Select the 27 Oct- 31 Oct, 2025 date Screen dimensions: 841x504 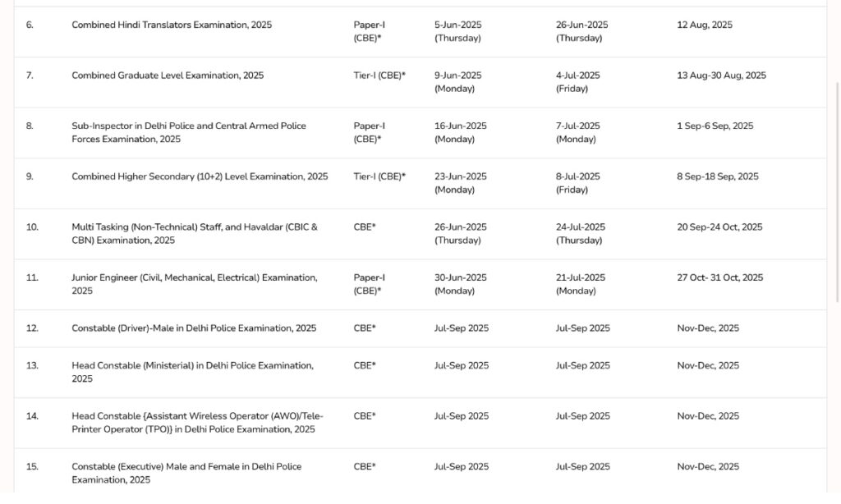(x=719, y=278)
